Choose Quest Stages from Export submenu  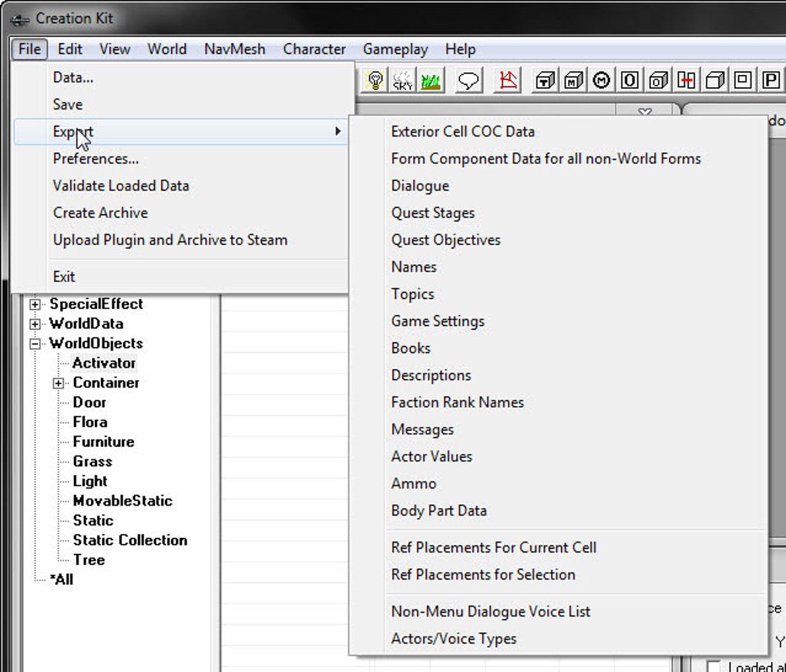pos(432,213)
